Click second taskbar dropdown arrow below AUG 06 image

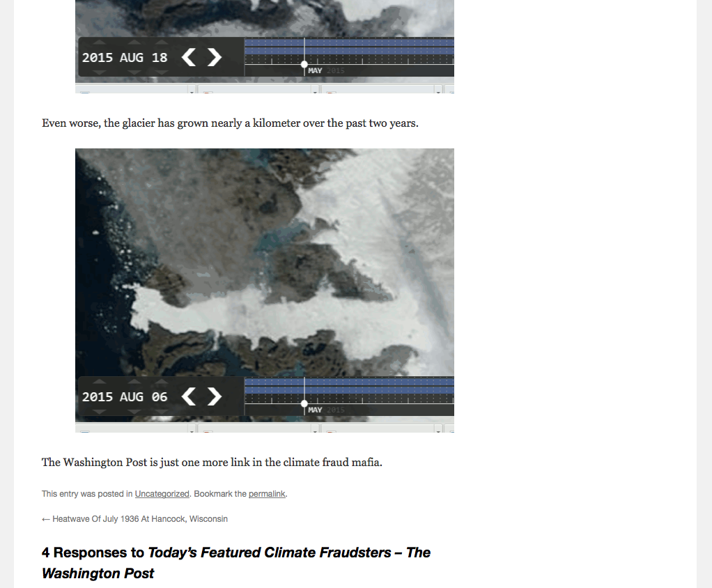coord(315,430)
